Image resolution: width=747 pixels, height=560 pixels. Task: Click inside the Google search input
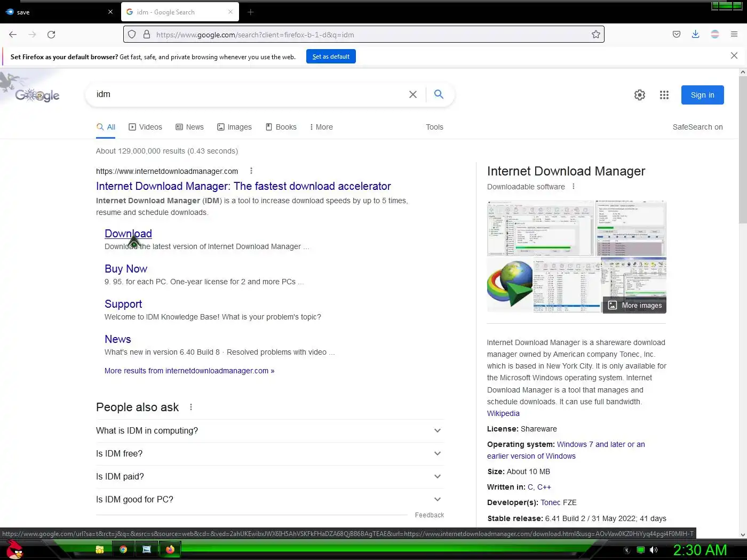248,94
